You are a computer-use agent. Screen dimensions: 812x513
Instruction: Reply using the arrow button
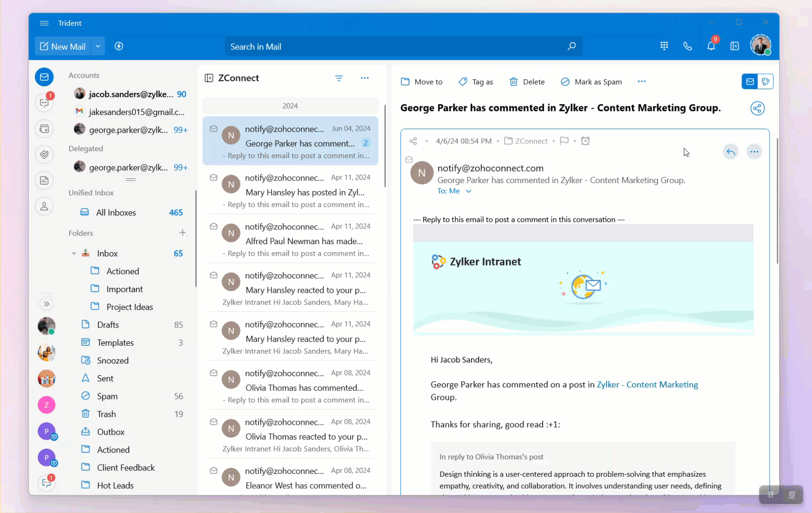(731, 152)
